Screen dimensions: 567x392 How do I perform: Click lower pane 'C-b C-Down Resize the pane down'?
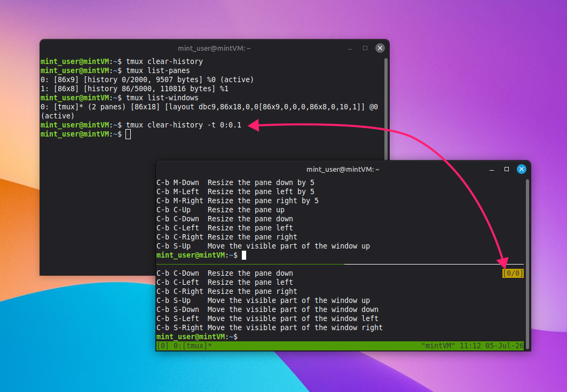point(225,274)
